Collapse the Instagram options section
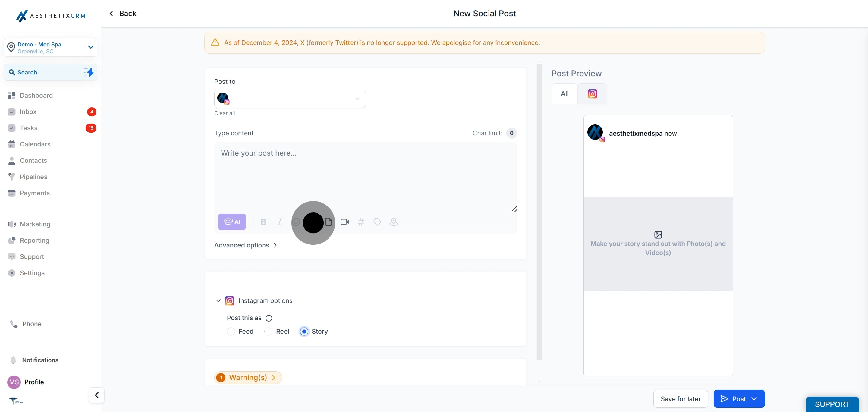868x412 pixels. pyautogui.click(x=218, y=300)
